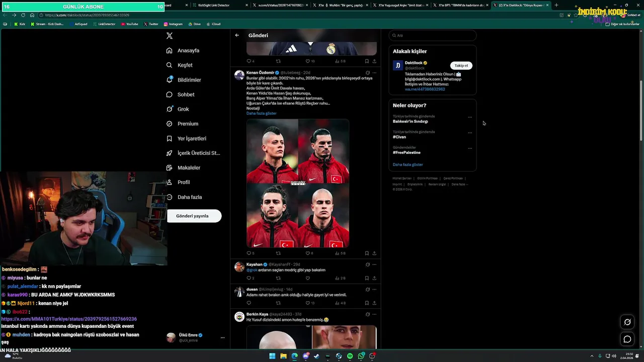This screenshot has height=362, width=644.
Task: Like dusan tweet
Action: pos(308,303)
